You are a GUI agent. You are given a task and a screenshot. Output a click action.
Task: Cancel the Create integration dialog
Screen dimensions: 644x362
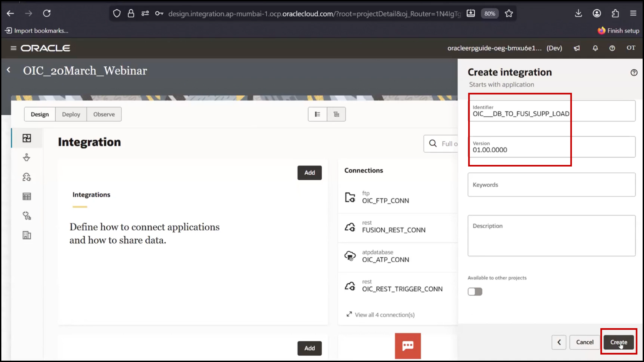585,342
